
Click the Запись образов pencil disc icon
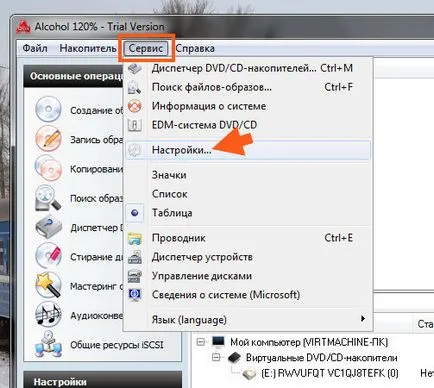click(48, 139)
